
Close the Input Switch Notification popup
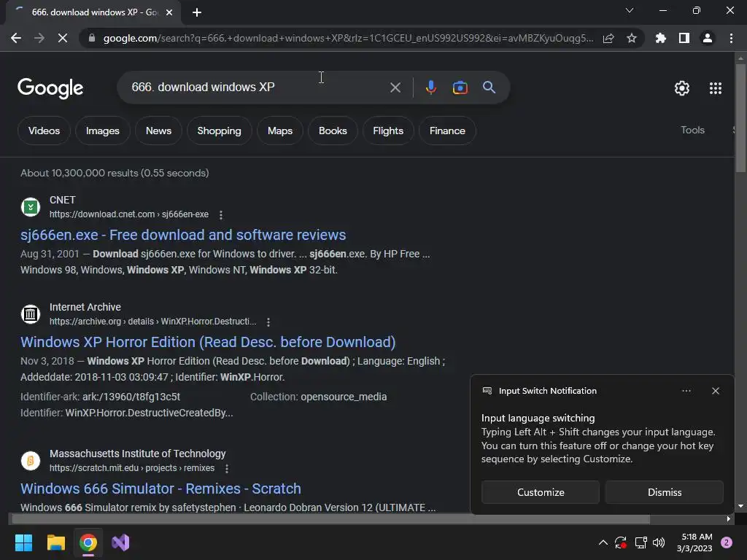pyautogui.click(x=716, y=391)
